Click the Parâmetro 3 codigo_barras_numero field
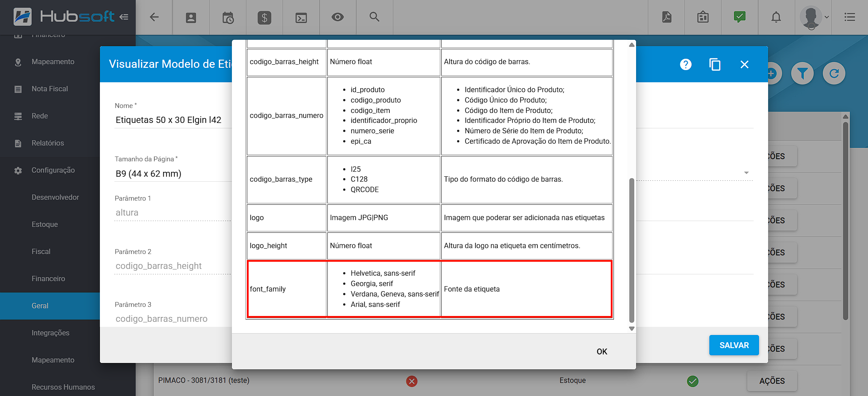The image size is (868, 396). tap(173, 319)
